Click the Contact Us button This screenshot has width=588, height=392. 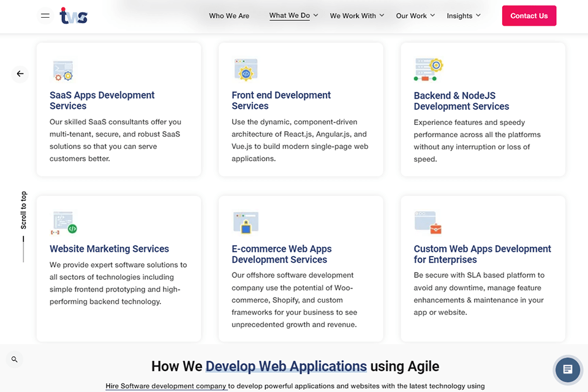[x=529, y=16]
